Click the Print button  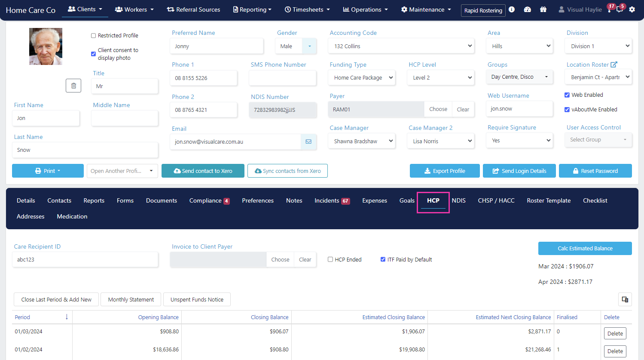[x=48, y=171]
